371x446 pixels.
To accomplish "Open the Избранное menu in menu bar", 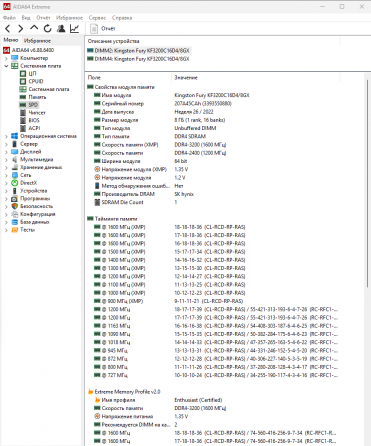I will 69,18.
